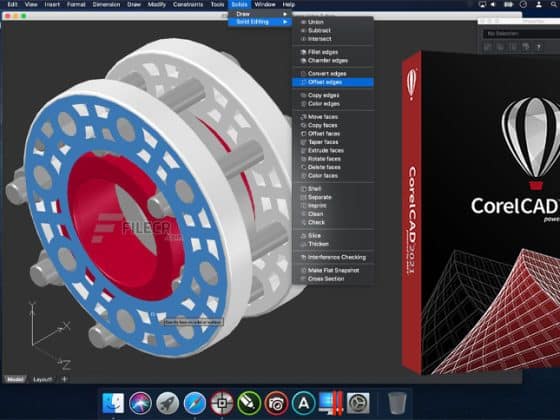Open the Draw menu in menu bar
Viewport: 560px width, 420px height.
pyautogui.click(x=134, y=4)
